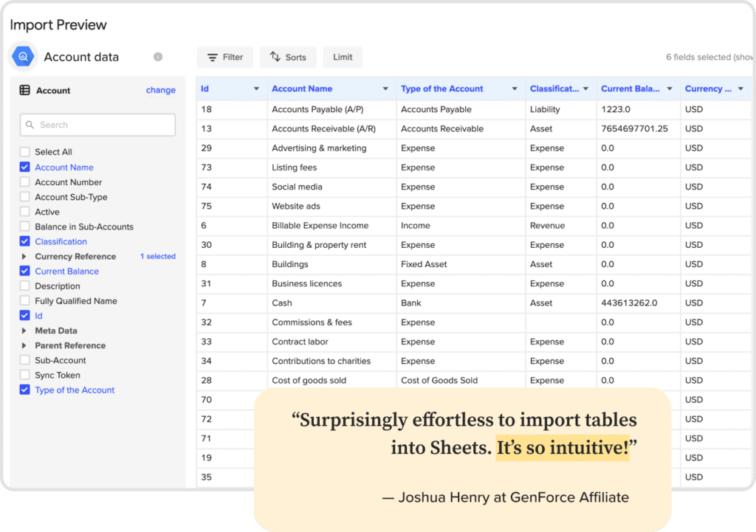This screenshot has width=756, height=532.
Task: Open Type of the Account column dropdown
Action: coord(515,89)
